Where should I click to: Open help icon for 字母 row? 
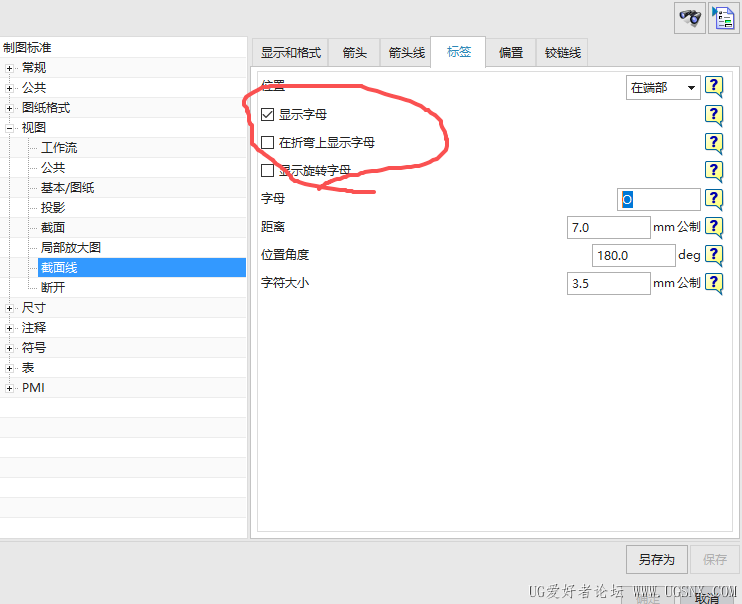(714, 199)
